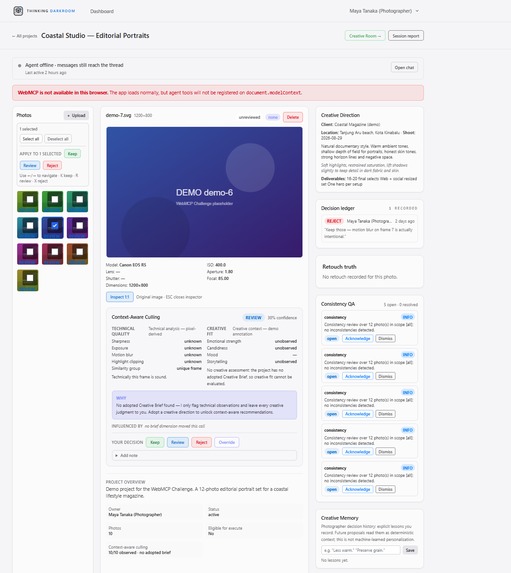Click Deselect all in Photos panel

coord(58,139)
